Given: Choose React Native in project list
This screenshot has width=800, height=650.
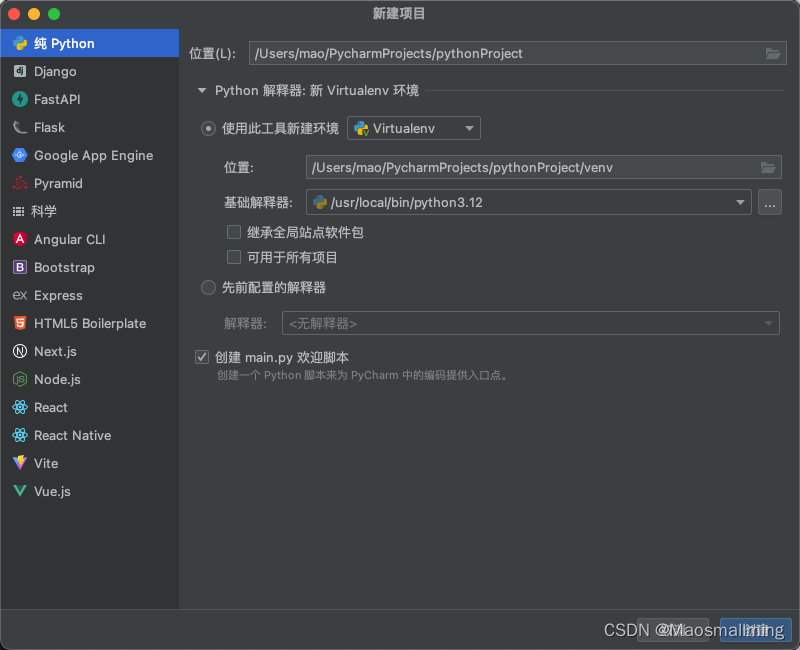Looking at the screenshot, I should 90,435.
